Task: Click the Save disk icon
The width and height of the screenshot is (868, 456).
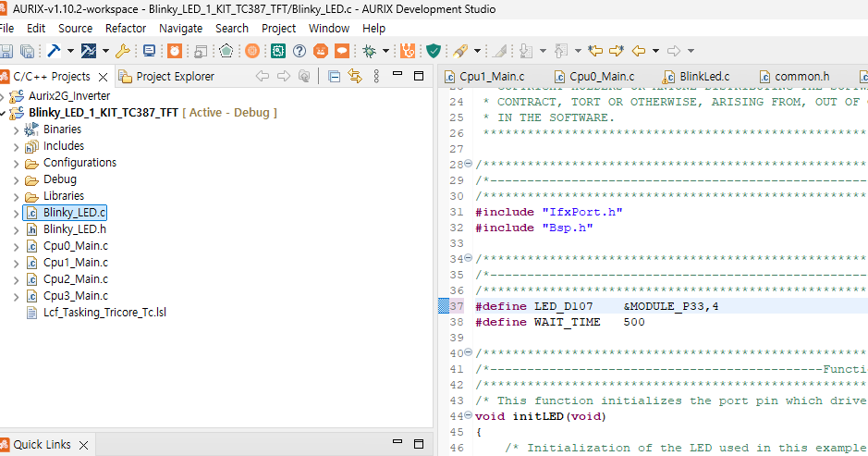Action: point(6,51)
